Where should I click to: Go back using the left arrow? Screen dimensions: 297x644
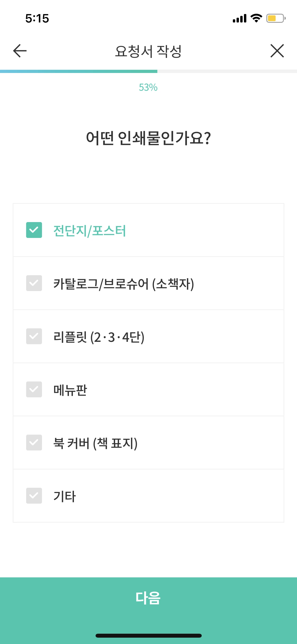click(x=19, y=51)
